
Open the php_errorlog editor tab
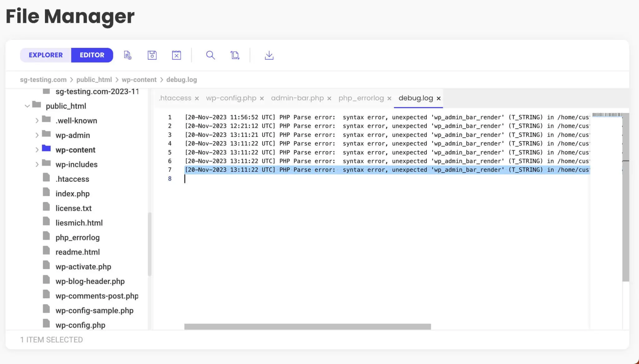(x=361, y=98)
